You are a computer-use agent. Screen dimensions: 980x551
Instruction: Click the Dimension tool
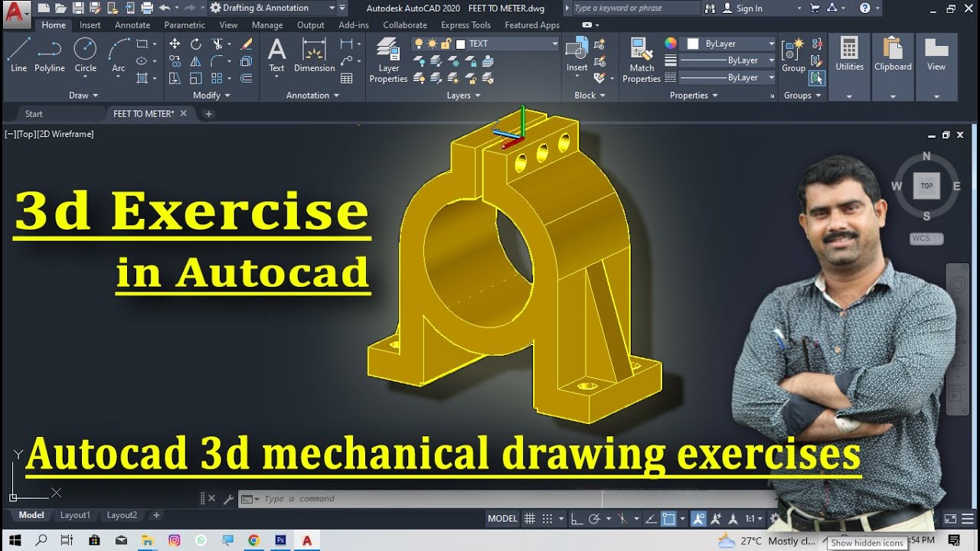point(314,55)
